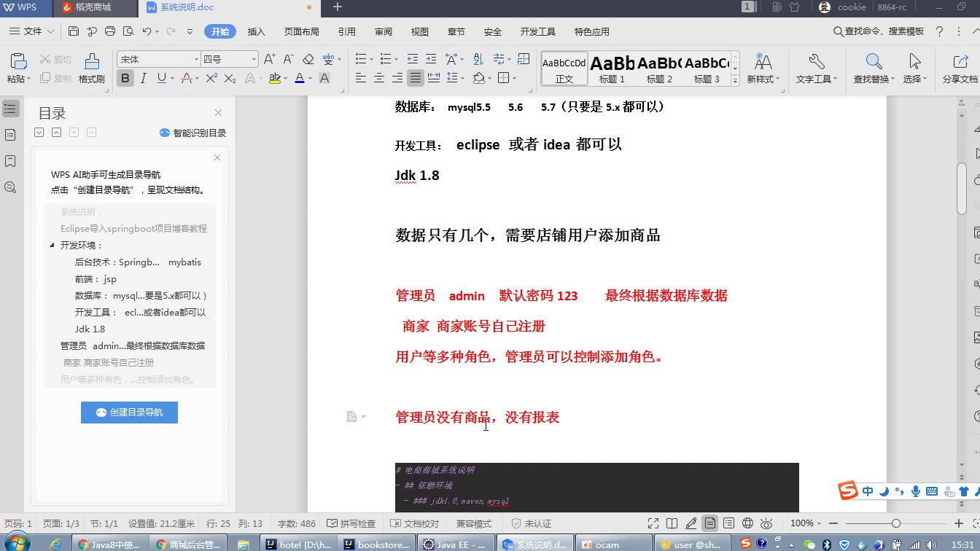Decrease font size with A- icon
The image size is (980, 551).
coord(288,59)
